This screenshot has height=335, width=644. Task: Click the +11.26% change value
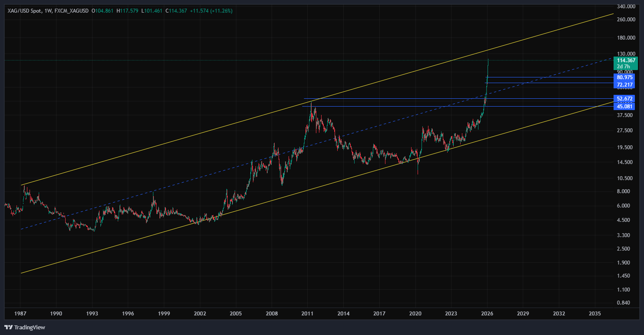tap(221, 10)
